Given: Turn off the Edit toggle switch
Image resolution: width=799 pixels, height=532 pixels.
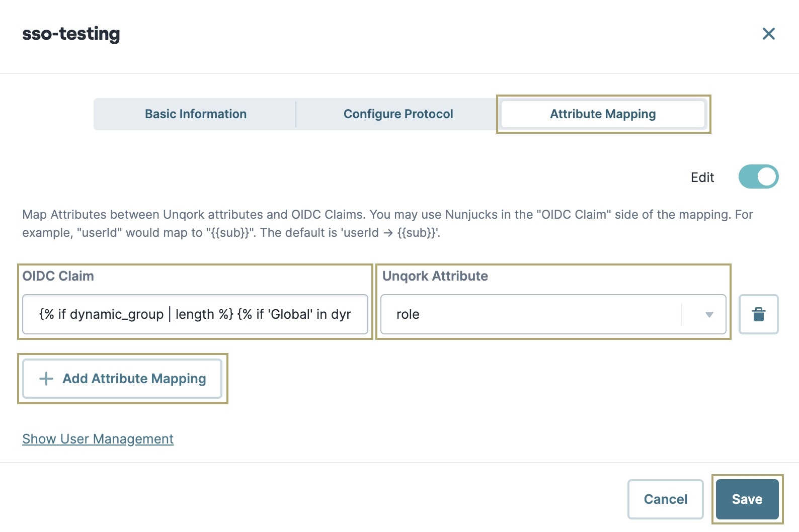Looking at the screenshot, I should [758, 176].
